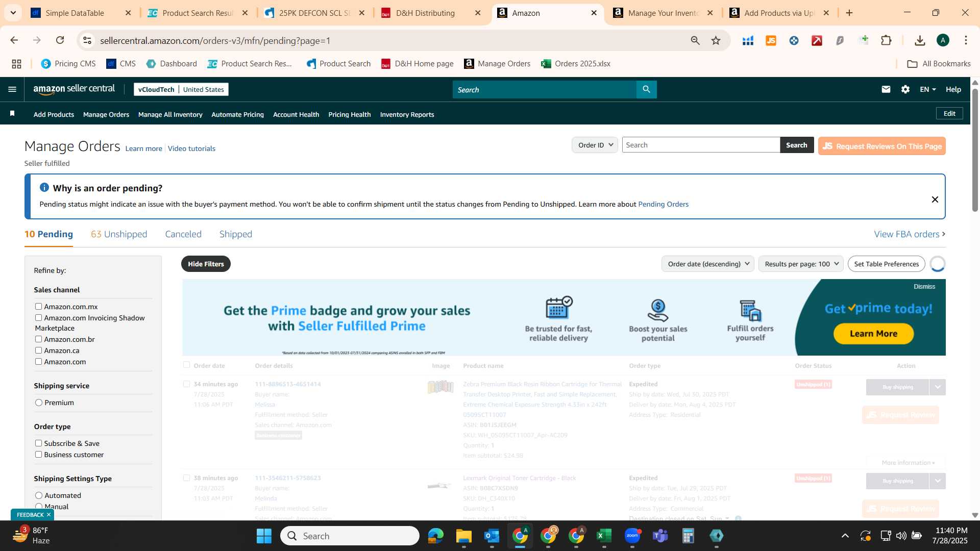
Task: Check Subscribe & Save order type
Action: coord(38,443)
